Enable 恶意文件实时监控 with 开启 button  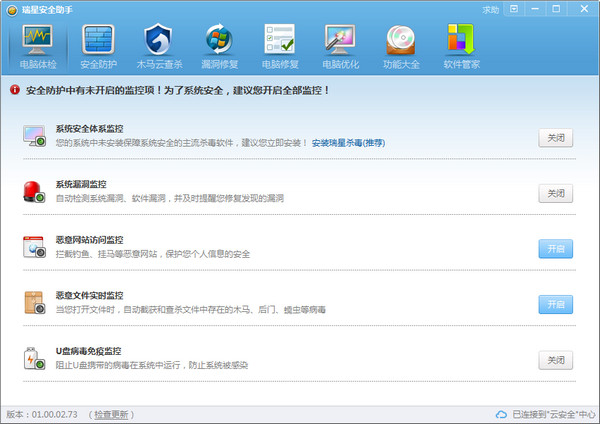click(x=556, y=304)
